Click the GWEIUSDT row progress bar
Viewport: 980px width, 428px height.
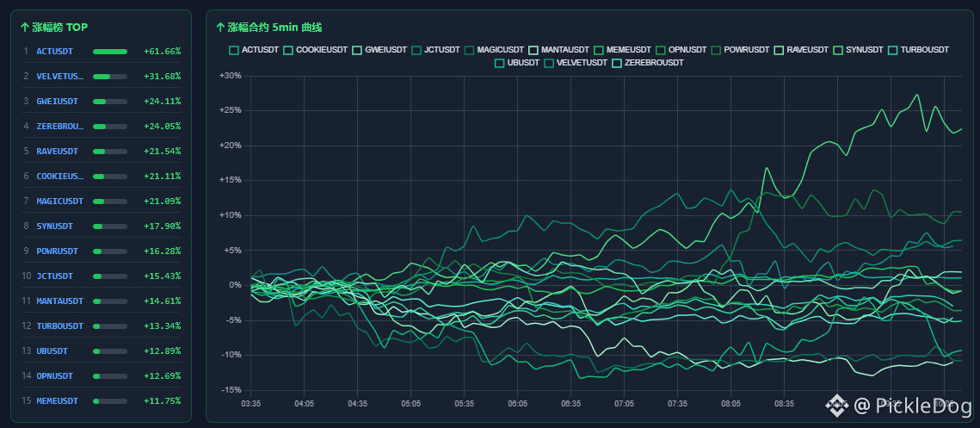click(110, 102)
